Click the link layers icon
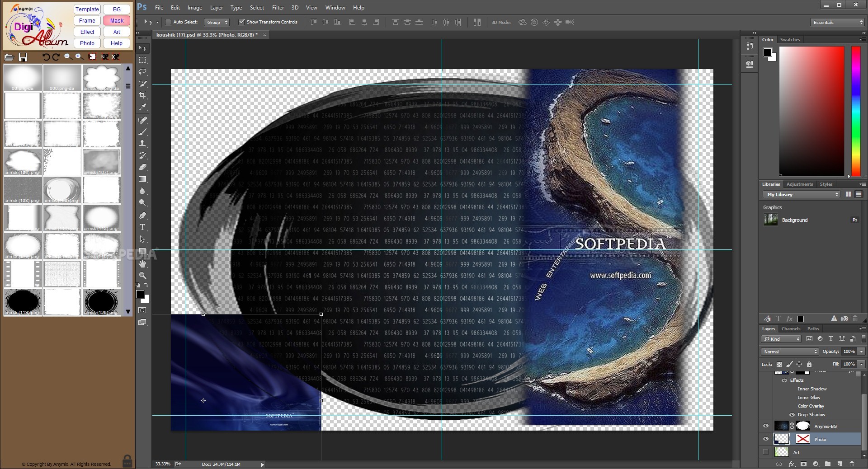The width and height of the screenshot is (868, 469). 779,464
